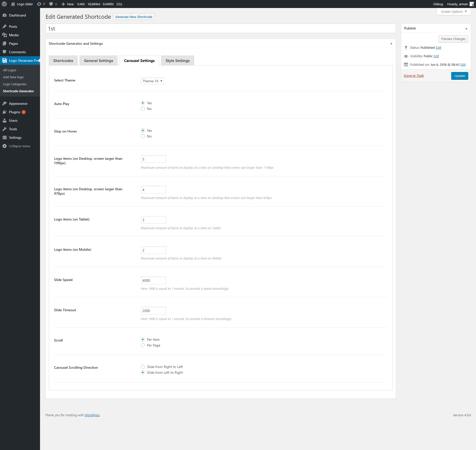Screen dimensions: 476x450
Task: Open Media library in sidebar
Action: tap(14, 35)
